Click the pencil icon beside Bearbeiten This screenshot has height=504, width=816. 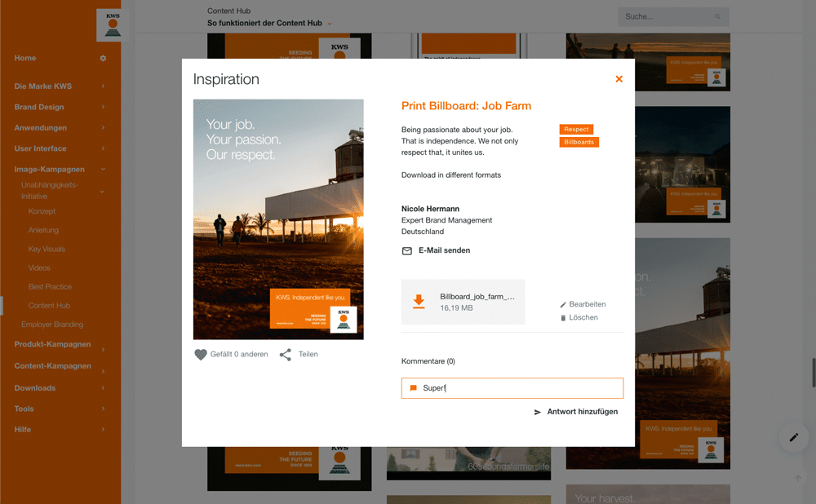click(x=563, y=305)
